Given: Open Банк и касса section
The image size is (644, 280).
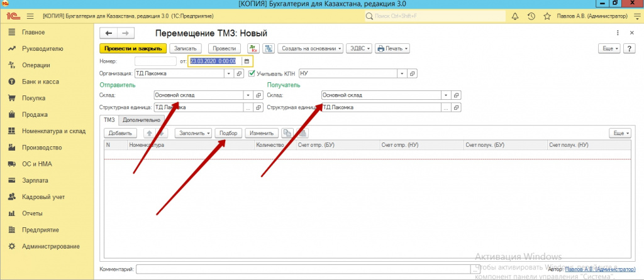Looking at the screenshot, I should [x=40, y=82].
